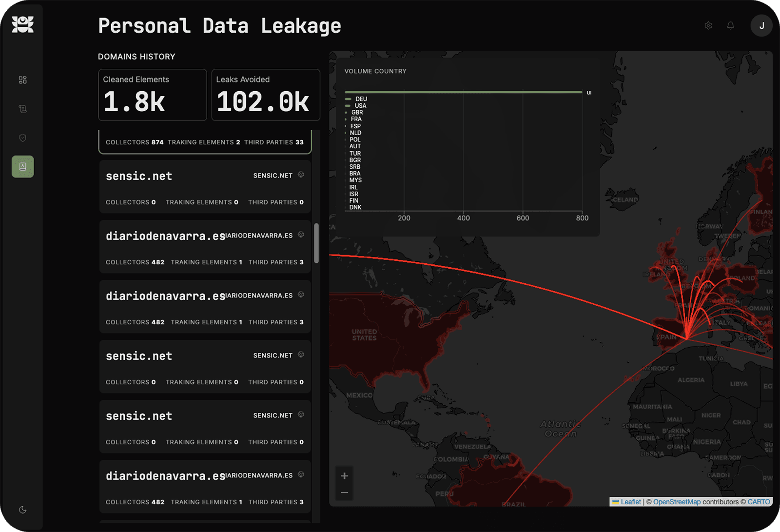
Task: Open the Leaflet attribution link
Action: coord(630,502)
